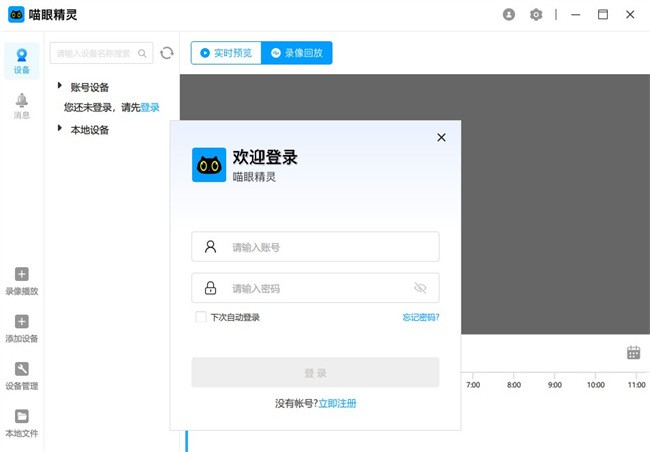
Task: Open 录像播放 from the sidebar
Action: pyautogui.click(x=22, y=281)
